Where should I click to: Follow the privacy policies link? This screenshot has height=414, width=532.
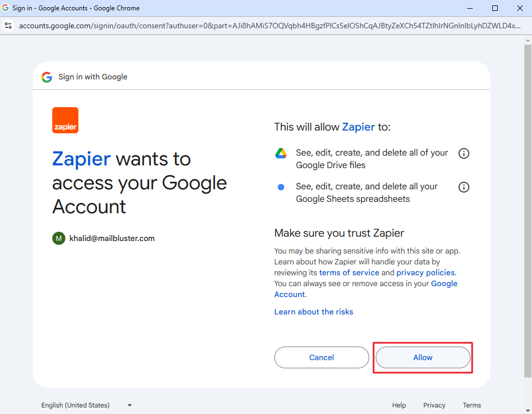pyautogui.click(x=426, y=273)
